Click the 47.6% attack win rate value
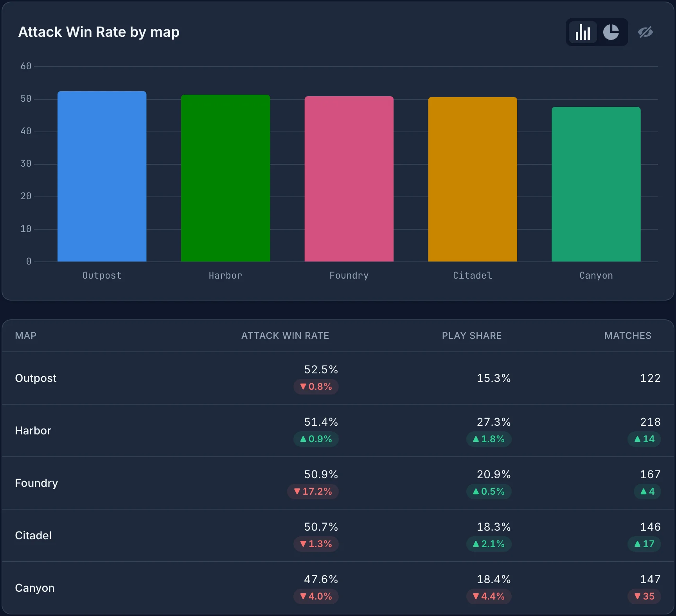 click(321, 579)
